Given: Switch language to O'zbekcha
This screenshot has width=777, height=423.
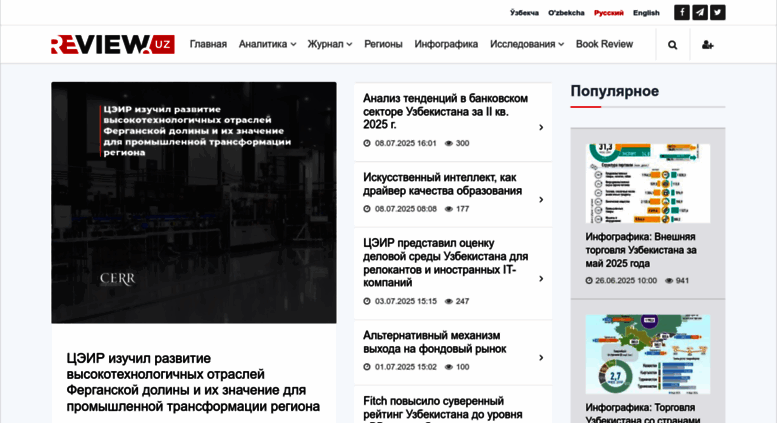Looking at the screenshot, I should (566, 13).
